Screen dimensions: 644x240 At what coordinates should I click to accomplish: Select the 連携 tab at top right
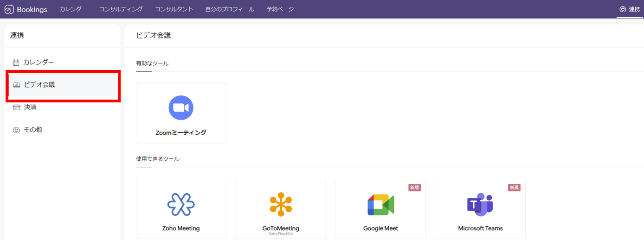tap(630, 9)
